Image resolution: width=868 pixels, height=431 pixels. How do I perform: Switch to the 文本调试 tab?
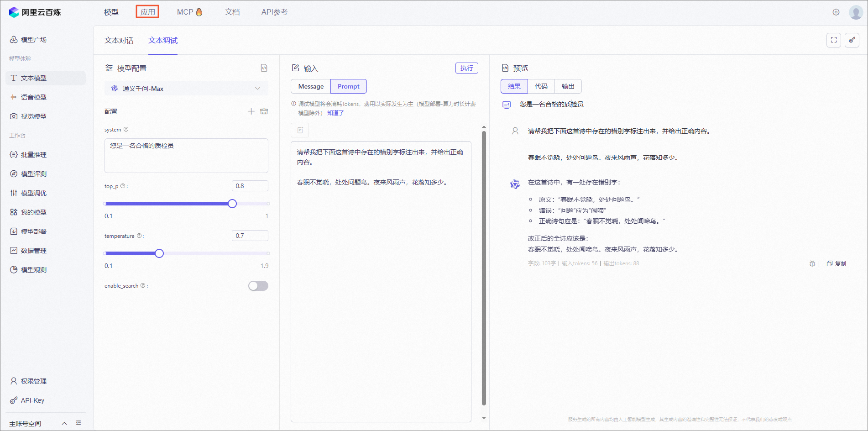[163, 41]
